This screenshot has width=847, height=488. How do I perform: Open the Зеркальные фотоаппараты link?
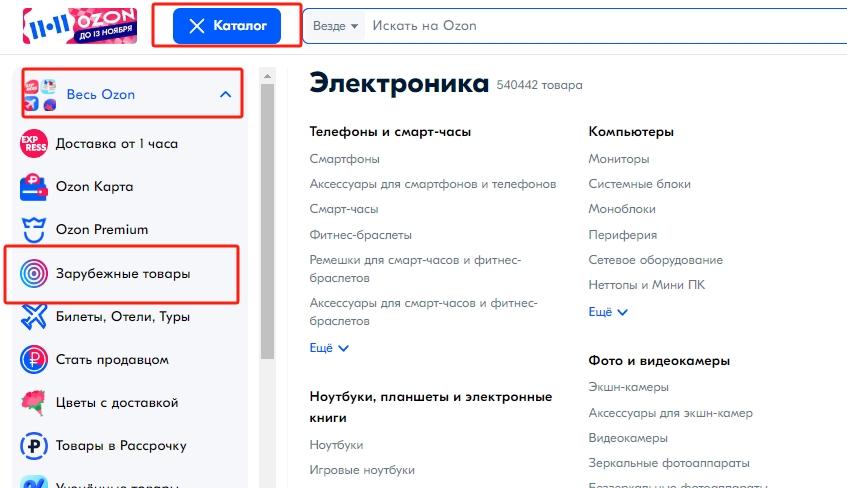click(669, 463)
